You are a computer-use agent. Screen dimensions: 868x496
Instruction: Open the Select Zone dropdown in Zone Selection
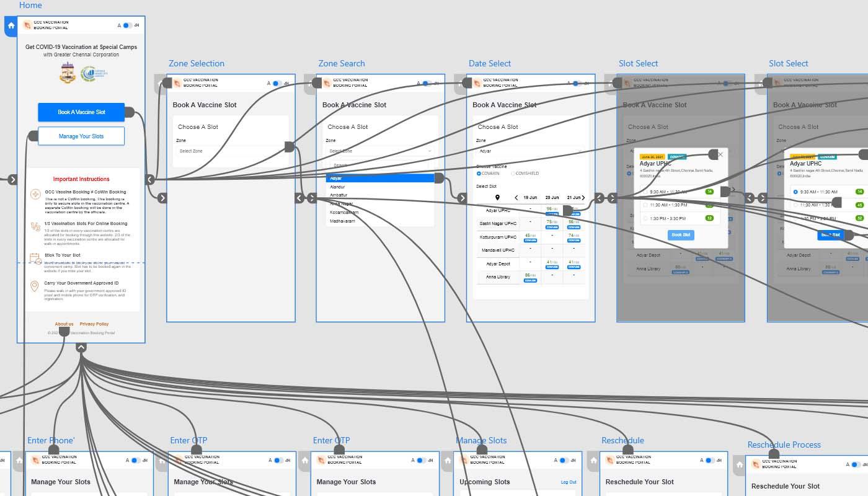point(231,151)
